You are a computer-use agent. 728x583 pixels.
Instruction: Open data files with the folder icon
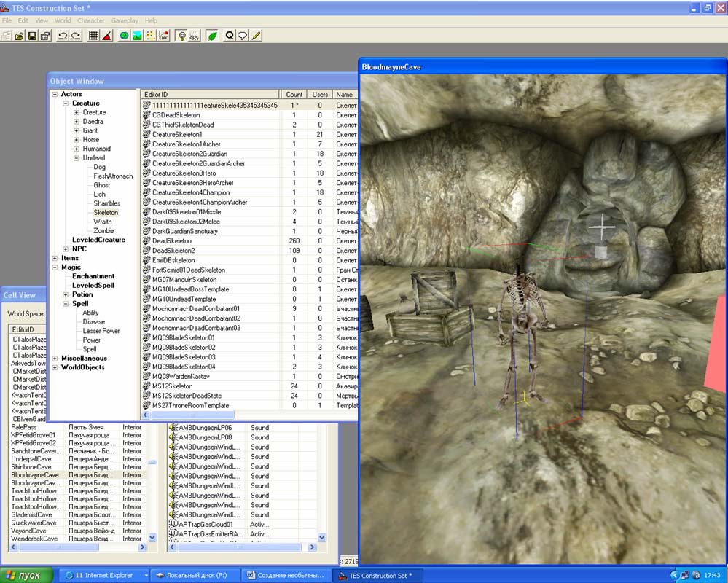[x=19, y=36]
